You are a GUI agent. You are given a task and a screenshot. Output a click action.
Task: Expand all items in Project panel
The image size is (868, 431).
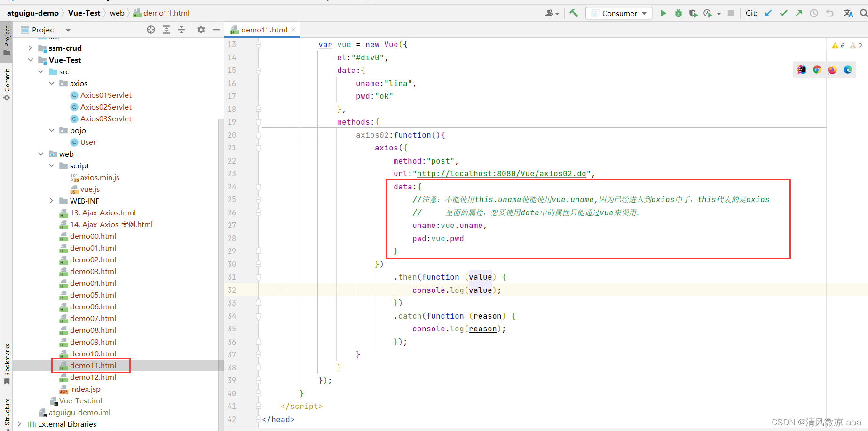coord(166,30)
